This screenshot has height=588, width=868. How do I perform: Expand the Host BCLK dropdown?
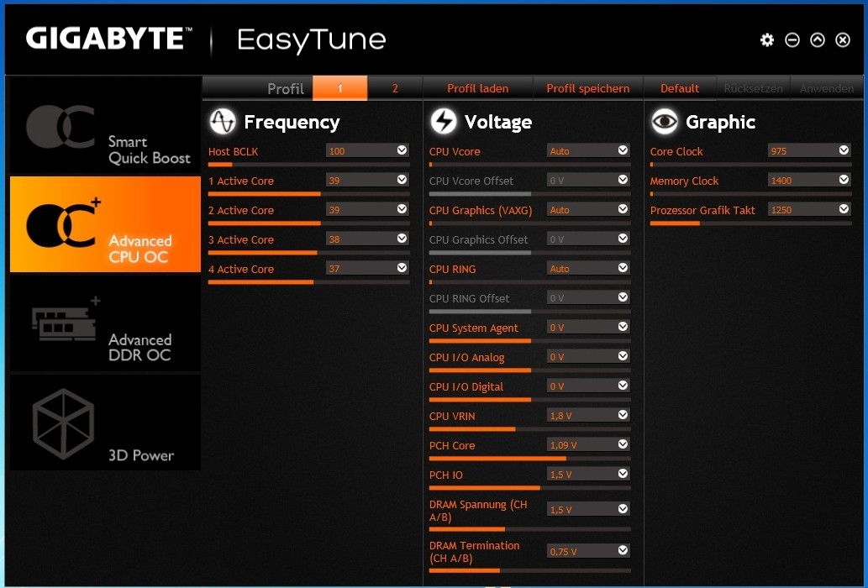tap(402, 150)
